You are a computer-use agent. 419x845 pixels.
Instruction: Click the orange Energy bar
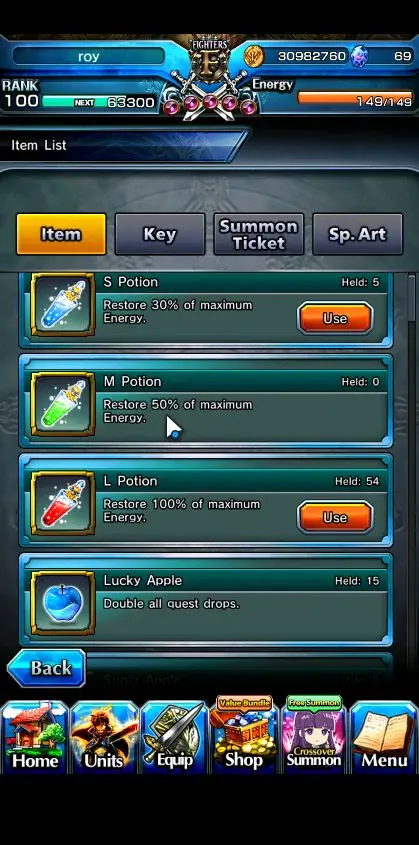click(x=354, y=100)
